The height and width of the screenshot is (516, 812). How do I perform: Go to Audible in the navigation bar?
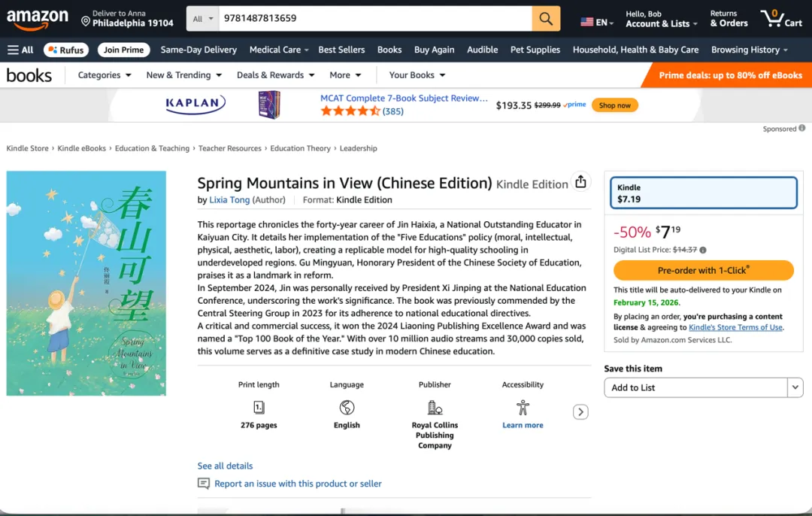[482, 50]
